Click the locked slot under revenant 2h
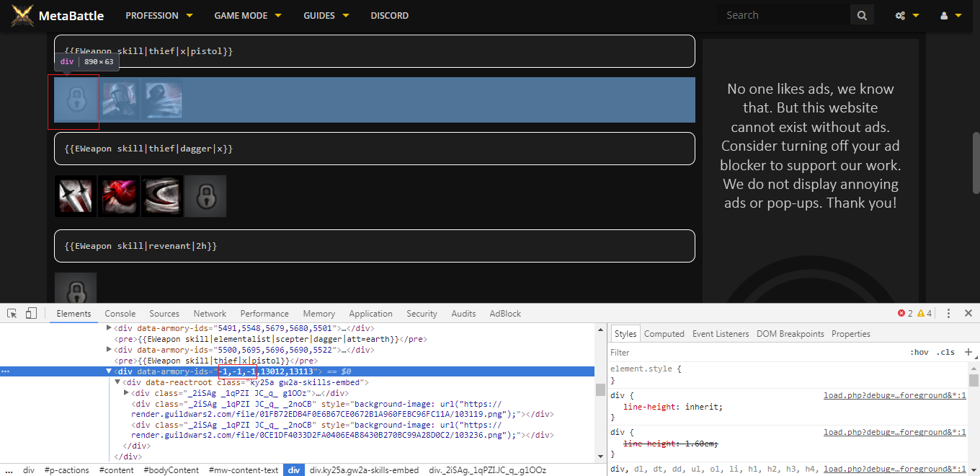 point(76,288)
